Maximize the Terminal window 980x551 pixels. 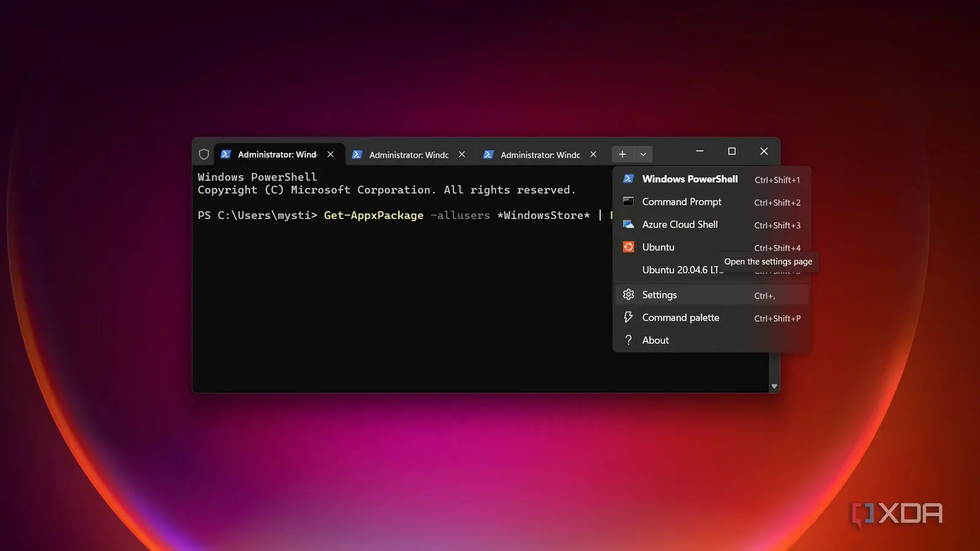tap(731, 151)
